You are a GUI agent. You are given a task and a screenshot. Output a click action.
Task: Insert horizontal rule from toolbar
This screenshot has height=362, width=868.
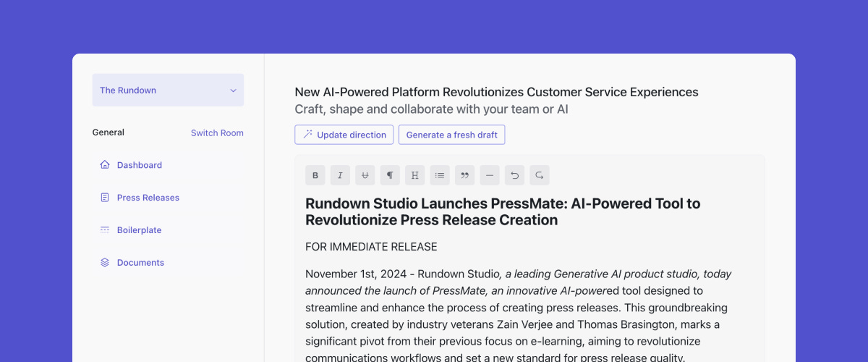point(490,175)
